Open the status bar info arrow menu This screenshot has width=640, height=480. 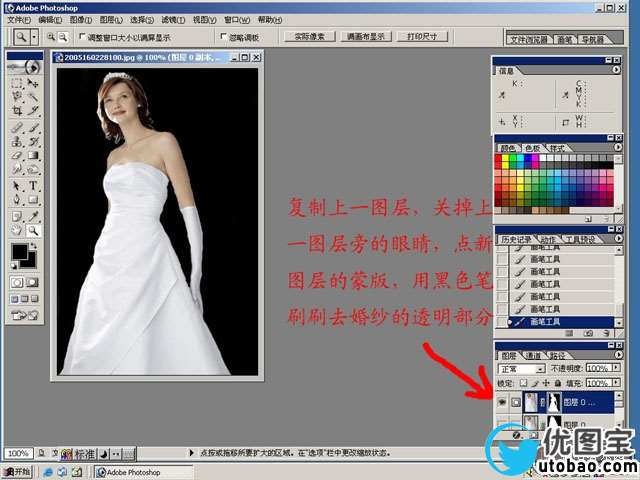tap(191, 452)
